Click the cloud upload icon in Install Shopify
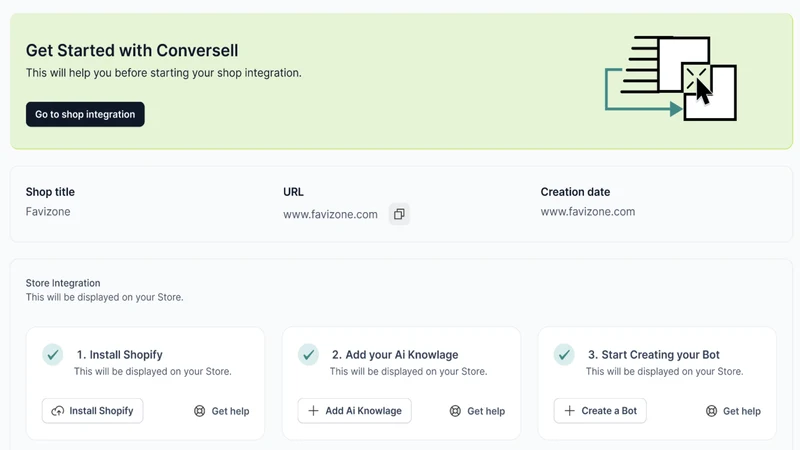This screenshot has width=800, height=450. coord(58,411)
